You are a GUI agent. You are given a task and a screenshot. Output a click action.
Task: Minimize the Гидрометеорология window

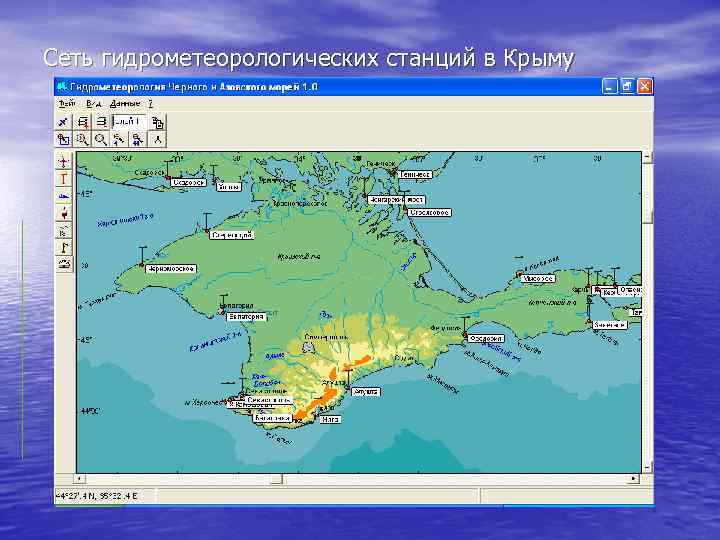[x=609, y=86]
